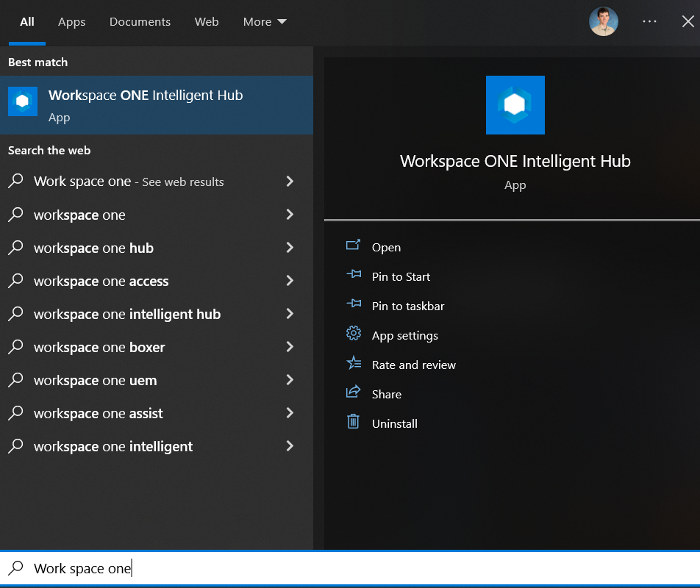Click the magnifier beside 'workspace one hub'
This screenshot has height=588, width=700.
(16, 248)
